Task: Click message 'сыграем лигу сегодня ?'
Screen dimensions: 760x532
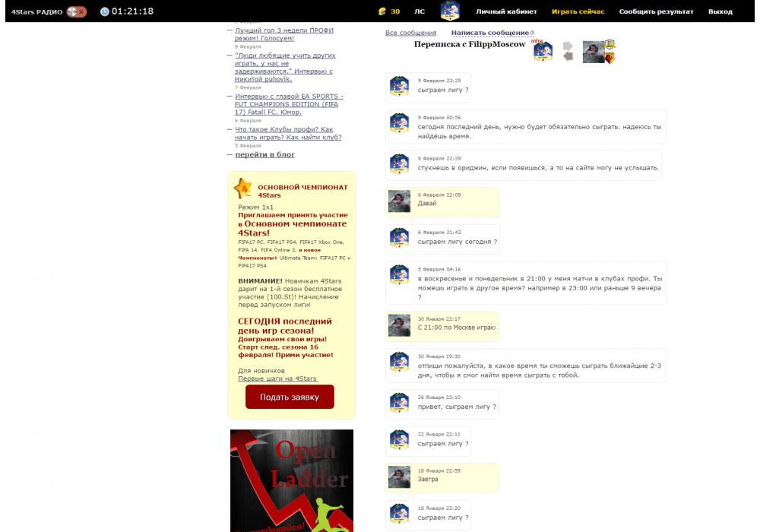Action: click(x=457, y=242)
